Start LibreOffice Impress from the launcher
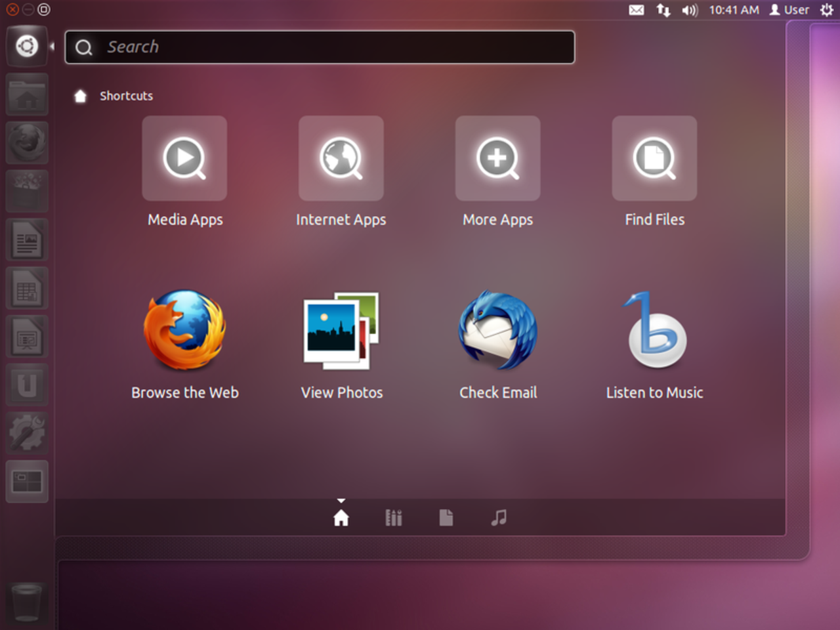Screen dimensions: 840x630 (x=27, y=337)
